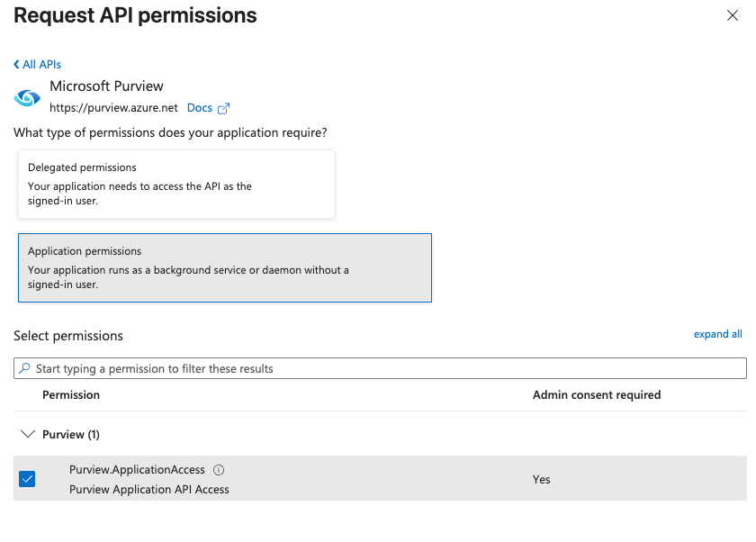756x542 pixels.
Task: Open the Docs link
Action: point(200,108)
